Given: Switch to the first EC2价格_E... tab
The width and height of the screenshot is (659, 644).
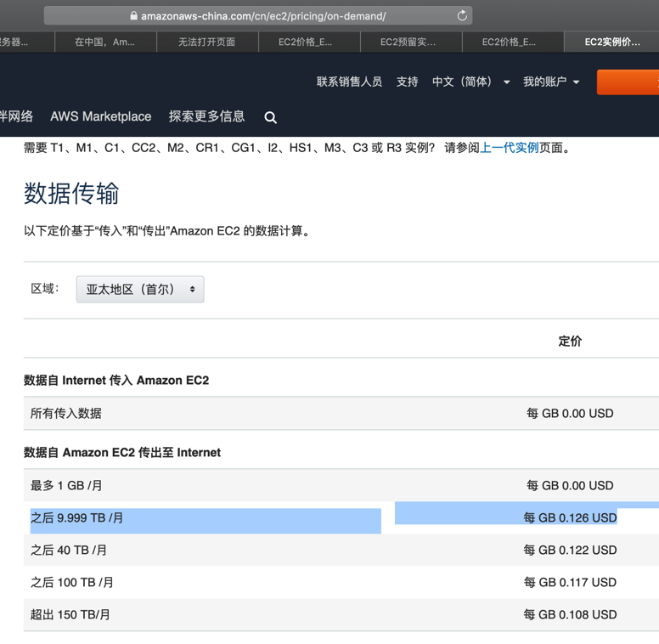Looking at the screenshot, I should point(309,42).
